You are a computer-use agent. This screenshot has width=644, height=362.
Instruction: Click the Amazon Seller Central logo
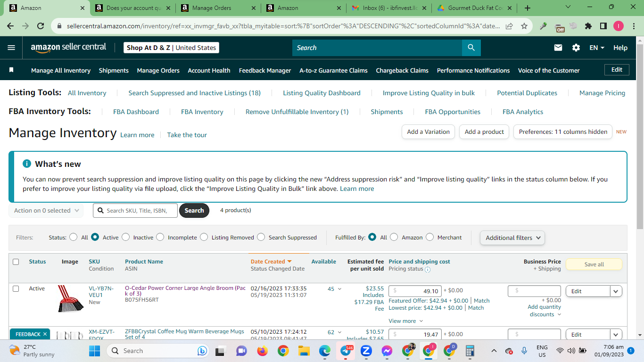[x=68, y=48]
